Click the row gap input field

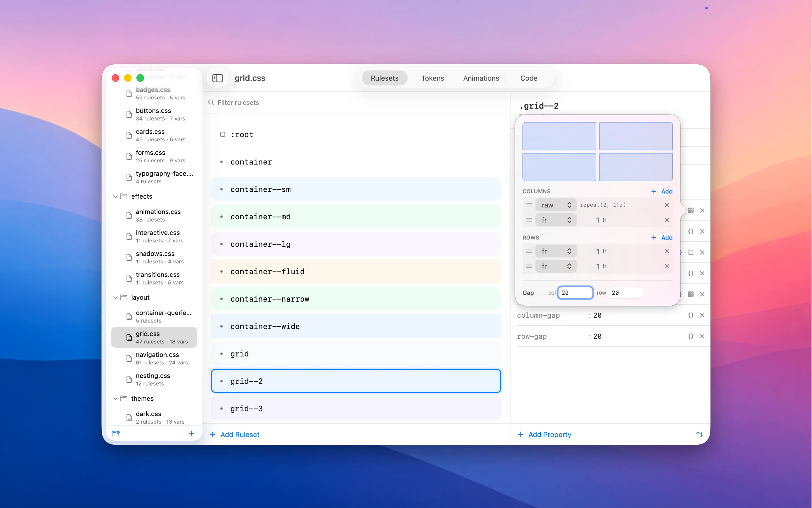pos(625,293)
